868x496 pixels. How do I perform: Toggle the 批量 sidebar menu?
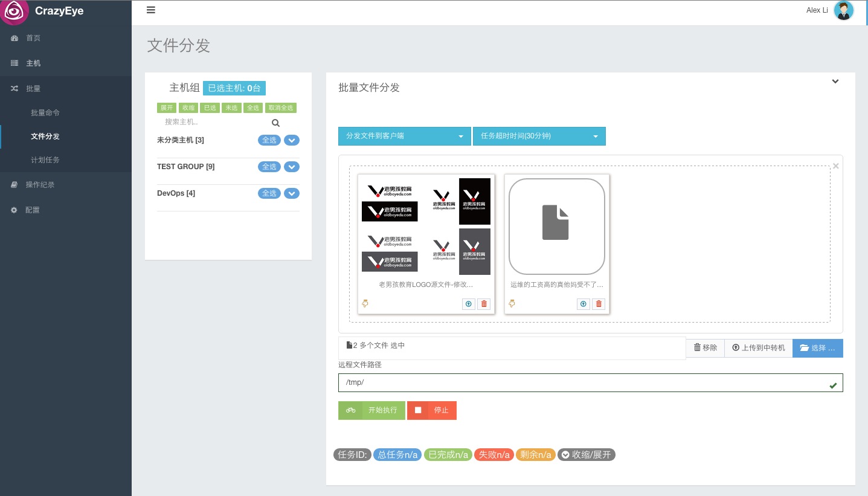66,89
